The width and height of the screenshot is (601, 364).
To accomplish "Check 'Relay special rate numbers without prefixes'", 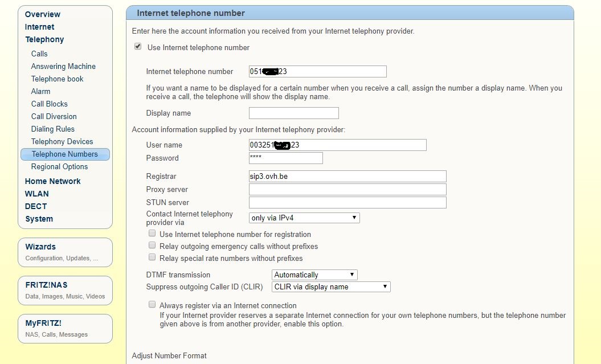I will click(152, 257).
